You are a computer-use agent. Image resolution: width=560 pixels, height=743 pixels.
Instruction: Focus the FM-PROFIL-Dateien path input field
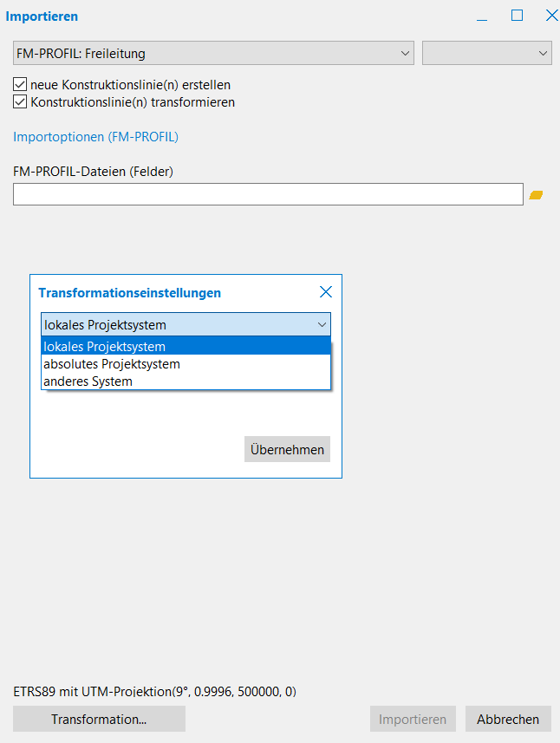point(268,194)
